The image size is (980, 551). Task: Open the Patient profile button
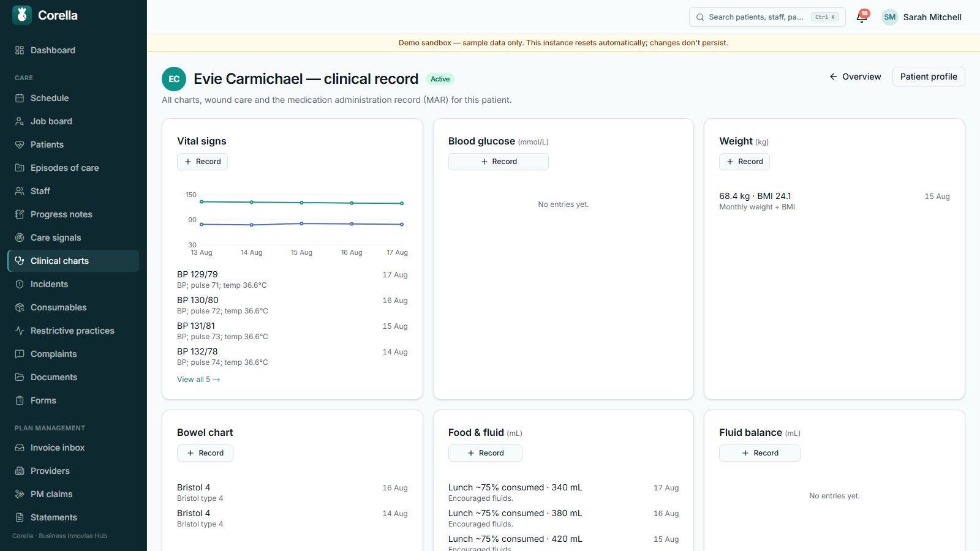(929, 77)
